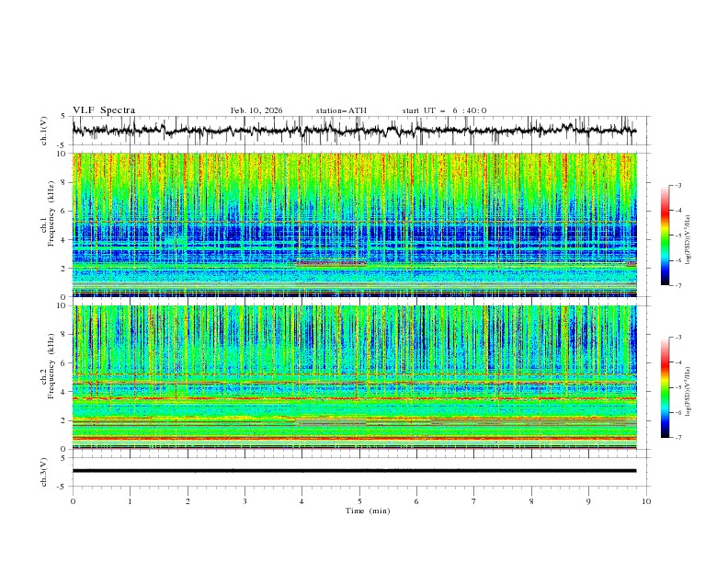Click the ch.1 colorbar log(PSD) label
728x563 pixels.
(x=688, y=240)
